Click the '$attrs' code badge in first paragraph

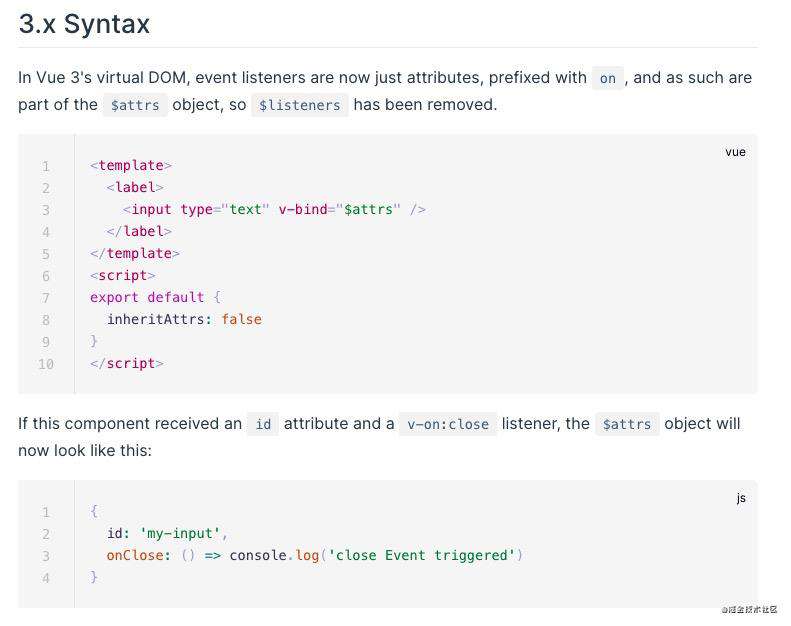pyautogui.click(x=135, y=105)
